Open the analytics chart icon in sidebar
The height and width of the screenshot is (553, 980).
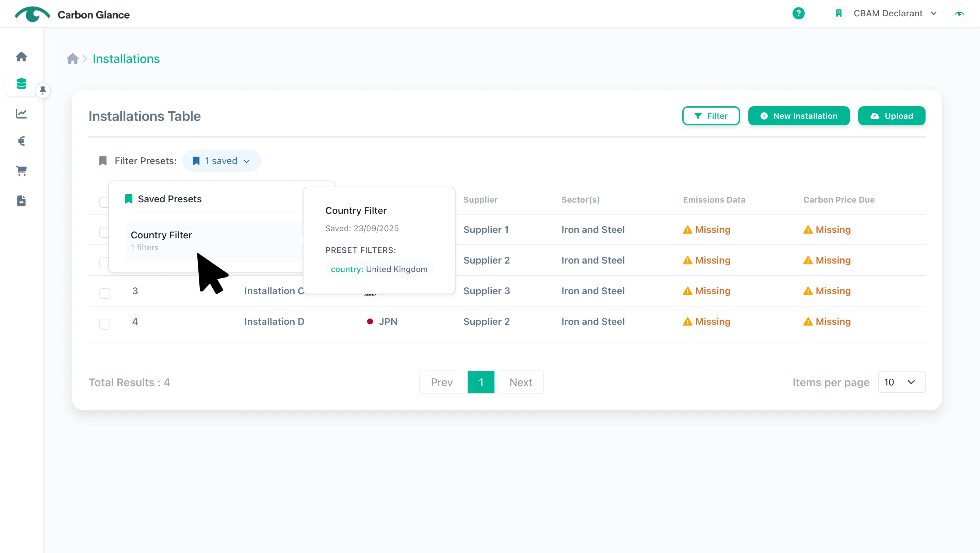(x=21, y=113)
